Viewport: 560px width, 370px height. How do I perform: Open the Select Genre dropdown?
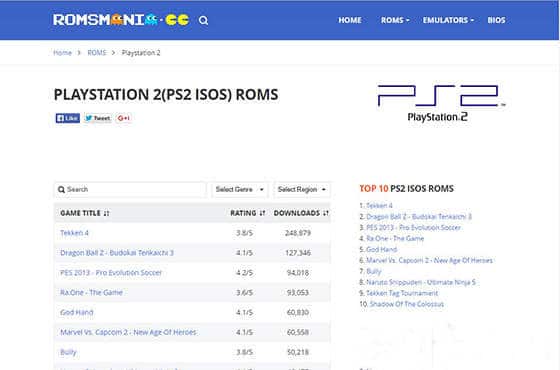click(240, 190)
